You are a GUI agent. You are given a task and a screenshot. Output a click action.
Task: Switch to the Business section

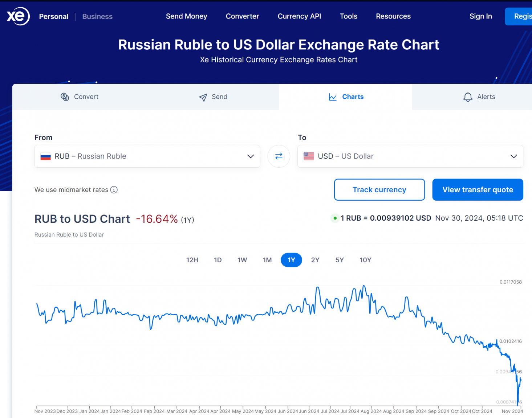(97, 17)
